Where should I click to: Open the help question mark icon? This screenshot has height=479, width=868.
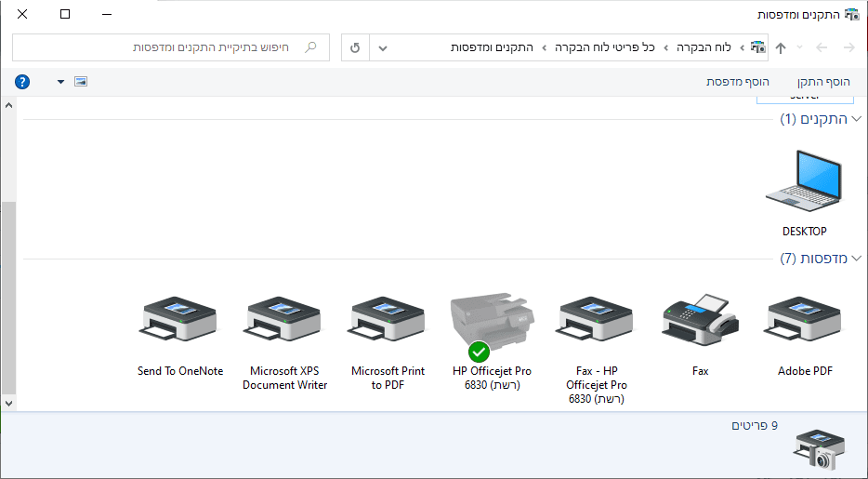(22, 82)
